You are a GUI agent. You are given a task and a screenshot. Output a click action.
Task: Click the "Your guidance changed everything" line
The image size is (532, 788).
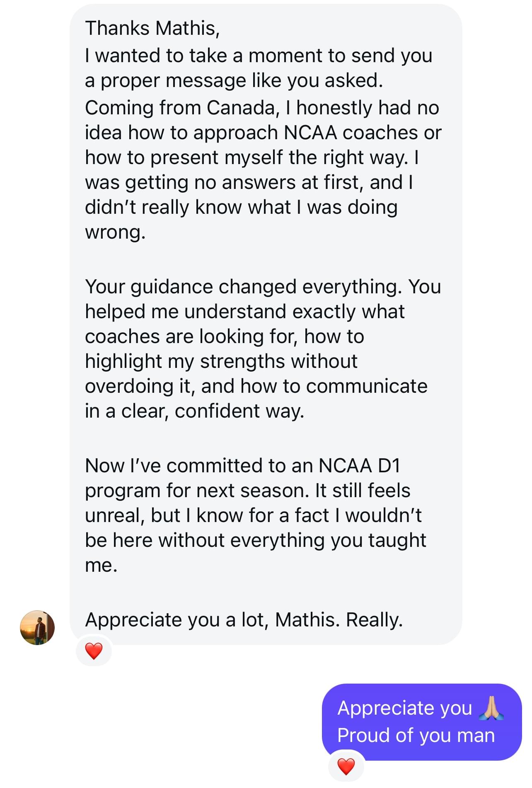tap(263, 286)
